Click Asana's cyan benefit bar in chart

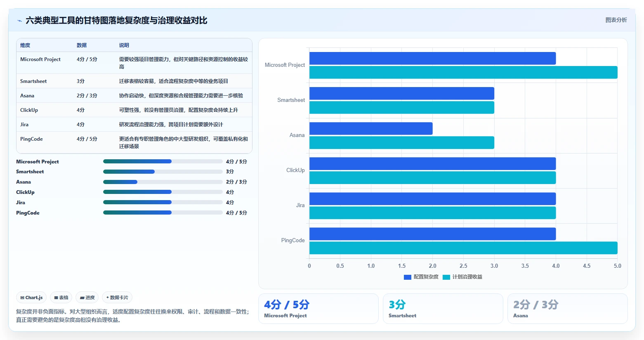point(402,142)
